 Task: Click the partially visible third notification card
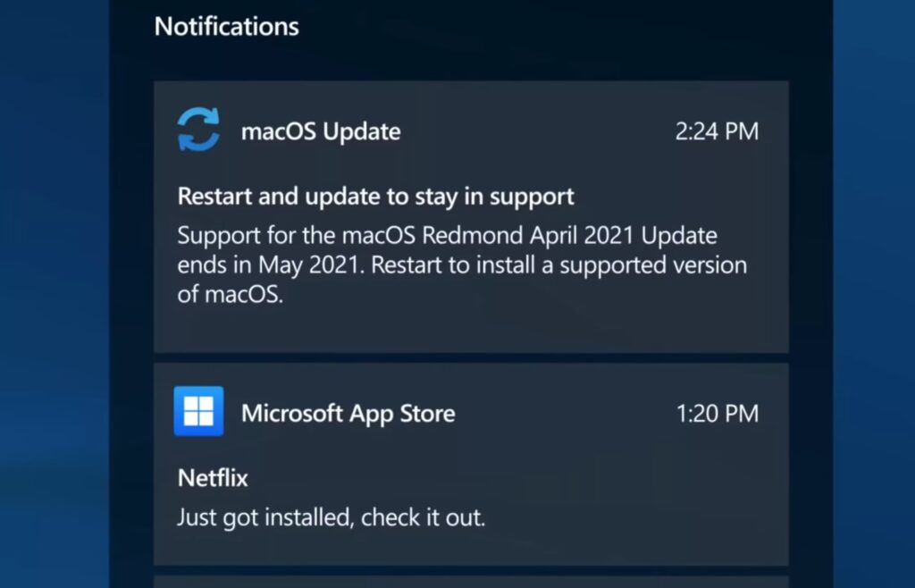(x=471, y=582)
